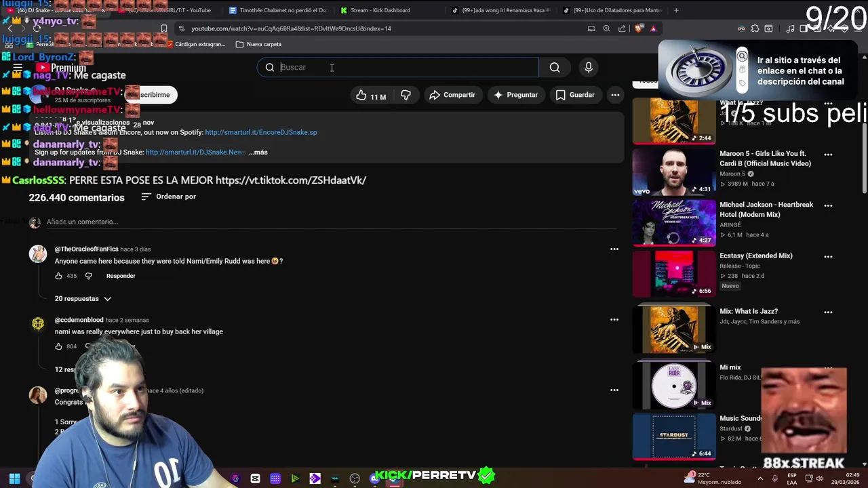Open Windows Start menu
This screenshot has width=868, height=488.
point(14,479)
